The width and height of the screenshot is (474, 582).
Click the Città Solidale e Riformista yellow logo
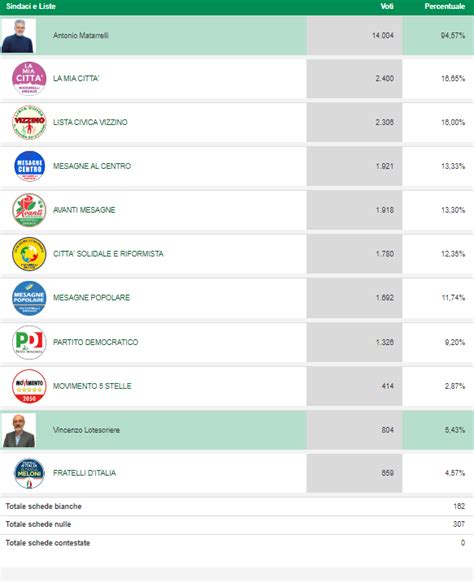[29, 254]
